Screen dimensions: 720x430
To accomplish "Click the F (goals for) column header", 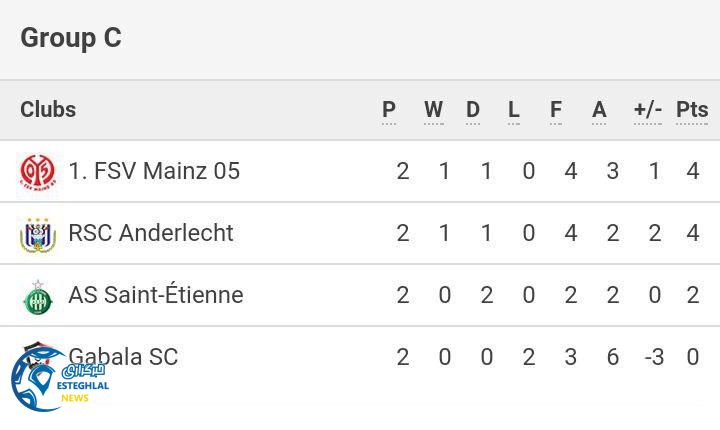I will 556,110.
